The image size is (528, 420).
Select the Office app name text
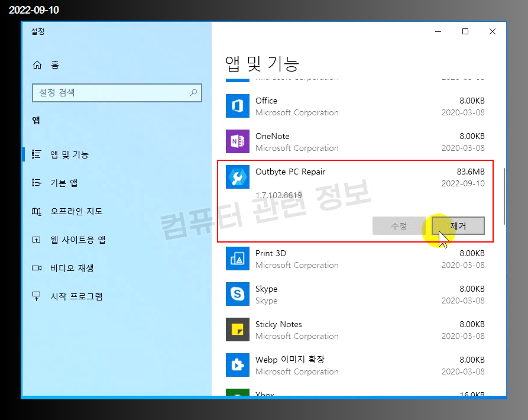pyautogui.click(x=266, y=101)
